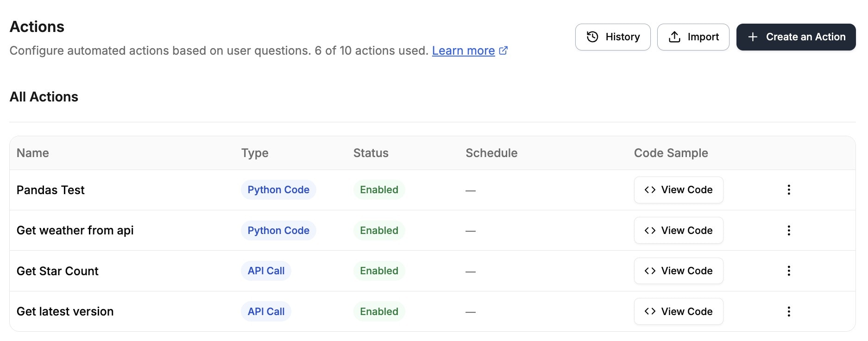
Task: Toggle the Enabled badge on Pandas Test
Action: coord(378,189)
